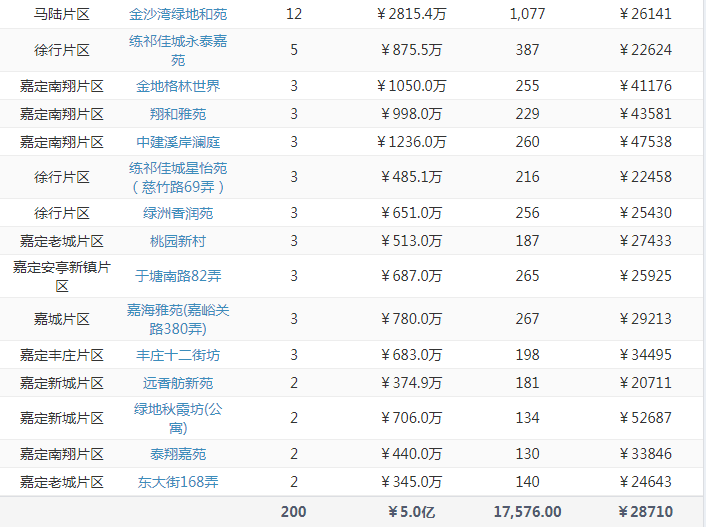This screenshot has height=527, width=706.
Task: Select 嘉定南翔片区 in the 泰翔嘉苑 row
Action: coord(62,454)
